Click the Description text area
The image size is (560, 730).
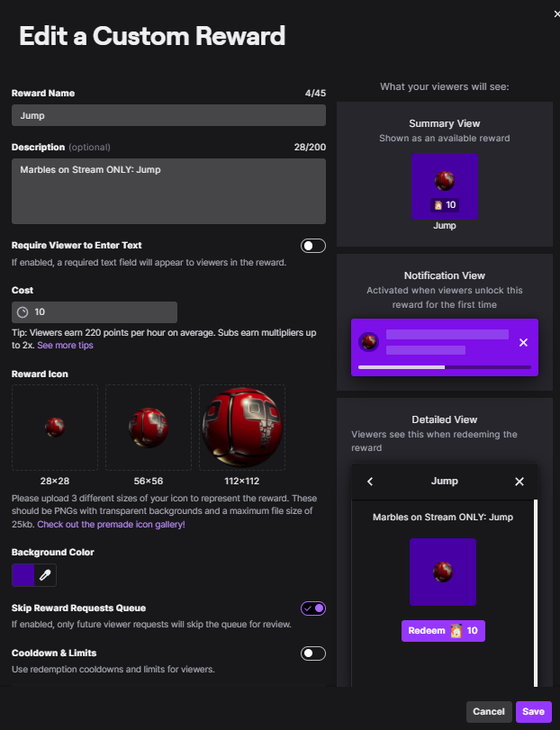click(x=168, y=191)
